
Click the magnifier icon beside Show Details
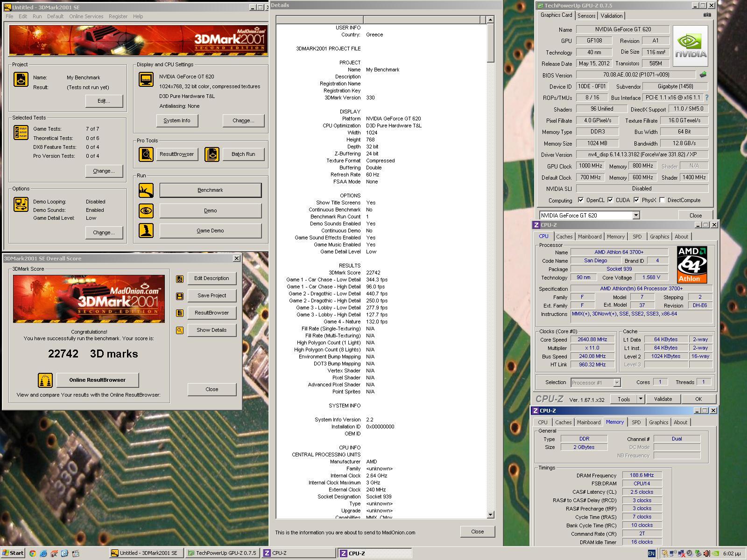180,330
